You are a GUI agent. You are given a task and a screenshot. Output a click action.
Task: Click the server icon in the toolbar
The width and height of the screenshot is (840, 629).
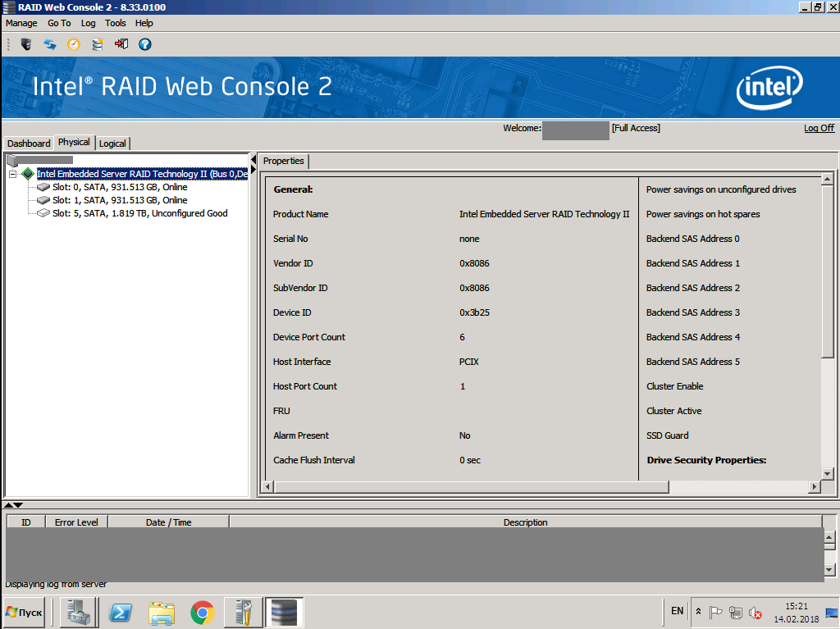point(25,44)
